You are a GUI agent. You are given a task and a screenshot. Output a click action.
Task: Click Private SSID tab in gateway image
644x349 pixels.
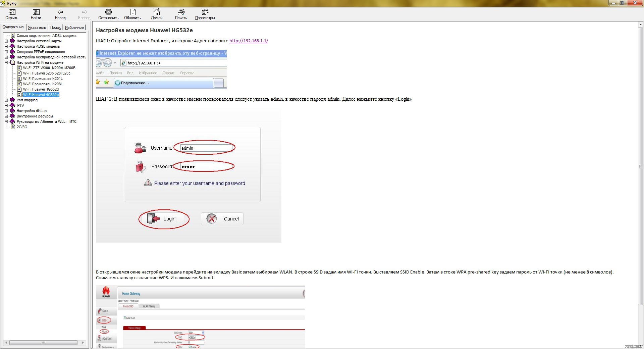pyautogui.click(x=128, y=306)
